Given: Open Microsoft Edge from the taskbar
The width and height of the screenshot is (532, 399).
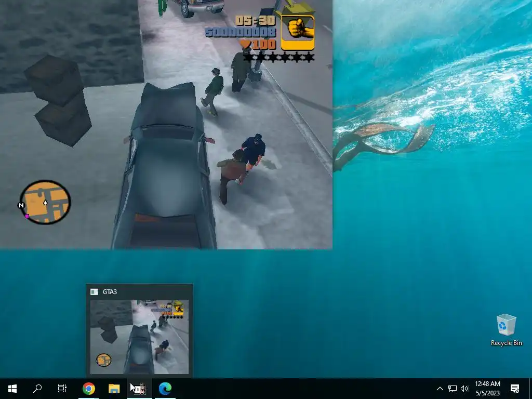Looking at the screenshot, I should pos(165,389).
